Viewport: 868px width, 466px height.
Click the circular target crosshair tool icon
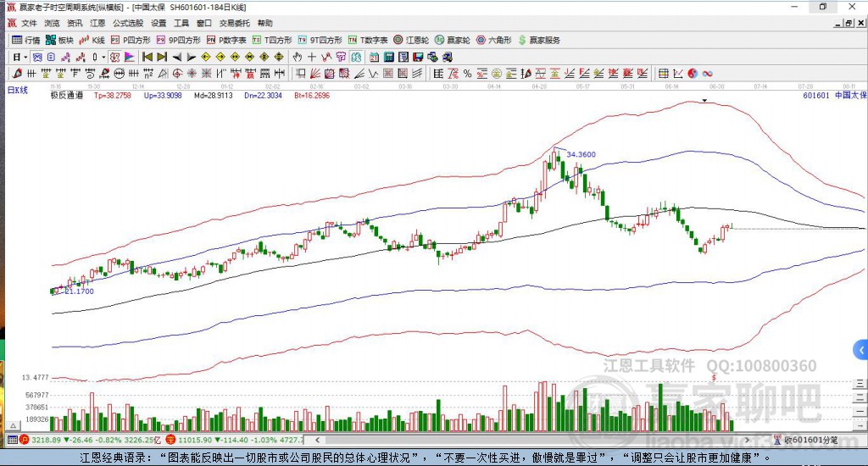pyautogui.click(x=176, y=74)
